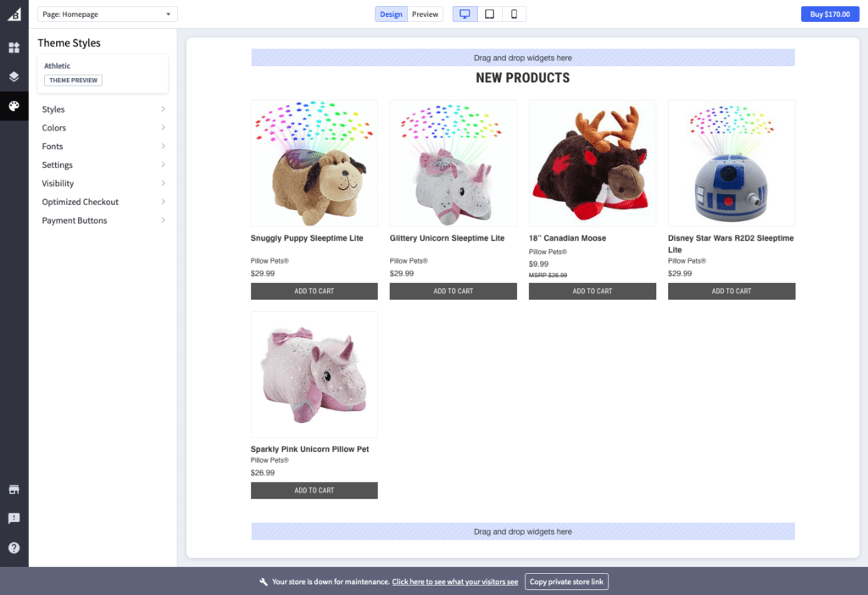Click Pillow Pets® brand under Canadian Moose
Screen dimensions: 868x595
[x=548, y=252]
